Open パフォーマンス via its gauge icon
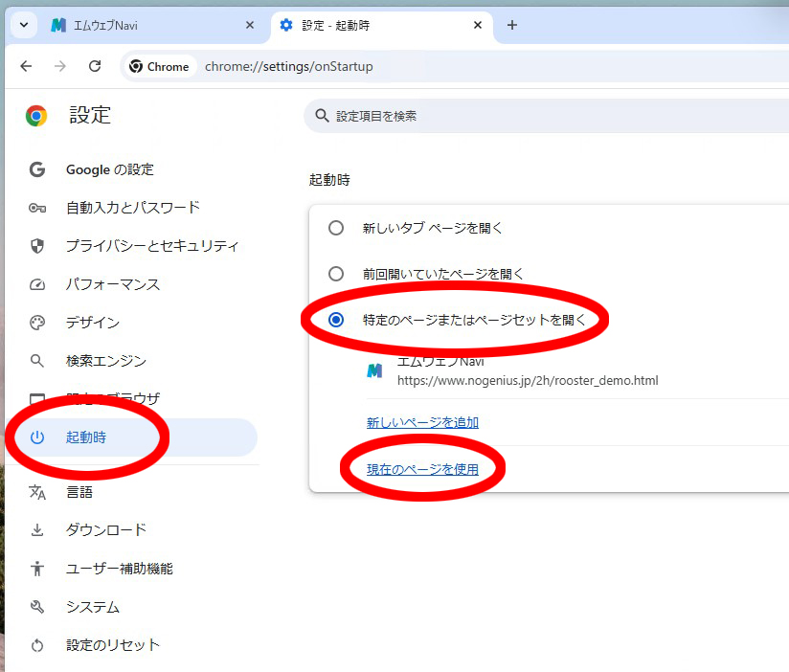The width and height of the screenshot is (789, 672). pos(36,284)
